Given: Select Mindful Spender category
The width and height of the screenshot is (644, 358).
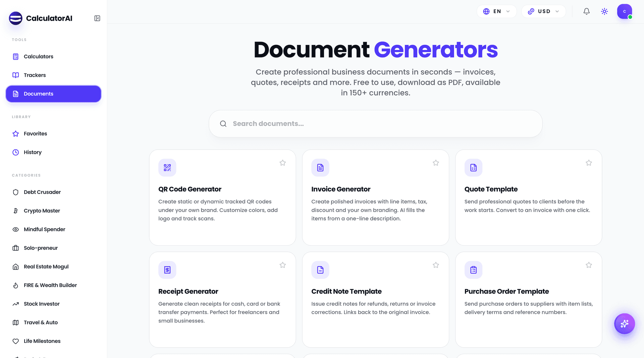Looking at the screenshot, I should [x=53, y=229].
